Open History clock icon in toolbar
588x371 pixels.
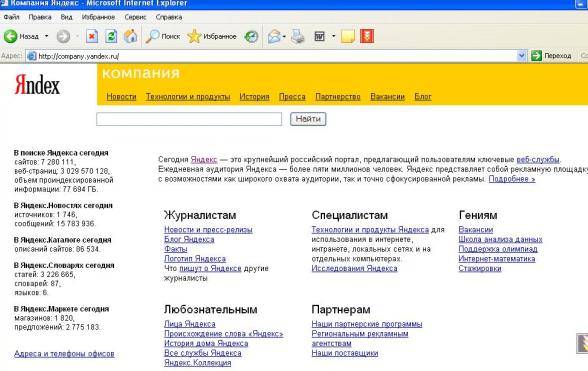point(251,36)
